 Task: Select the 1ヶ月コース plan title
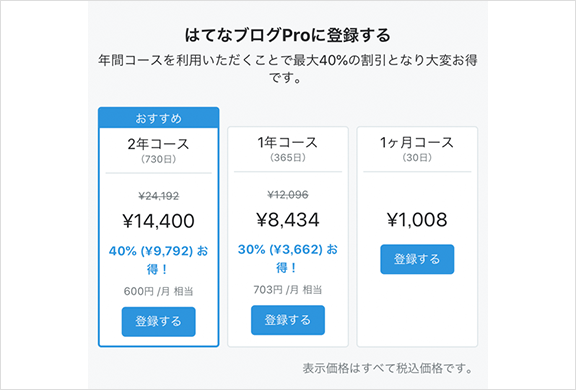(x=417, y=142)
